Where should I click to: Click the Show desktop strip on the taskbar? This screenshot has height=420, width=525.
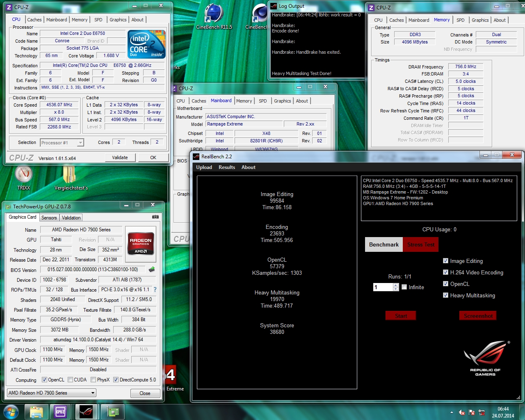point(522,412)
